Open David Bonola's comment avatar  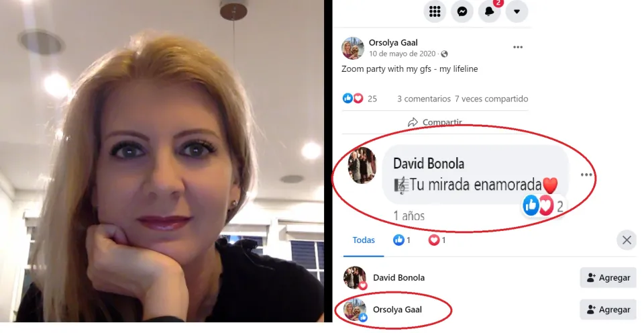coord(362,165)
